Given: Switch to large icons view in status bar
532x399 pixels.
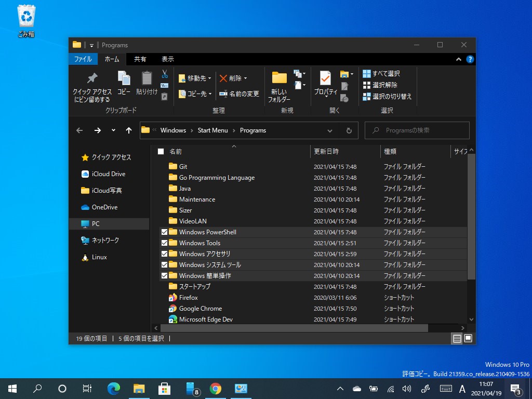Looking at the screenshot, I should (x=468, y=338).
